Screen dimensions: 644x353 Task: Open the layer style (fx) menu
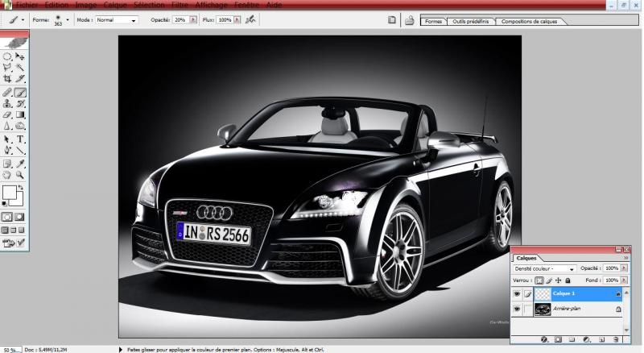(544, 339)
